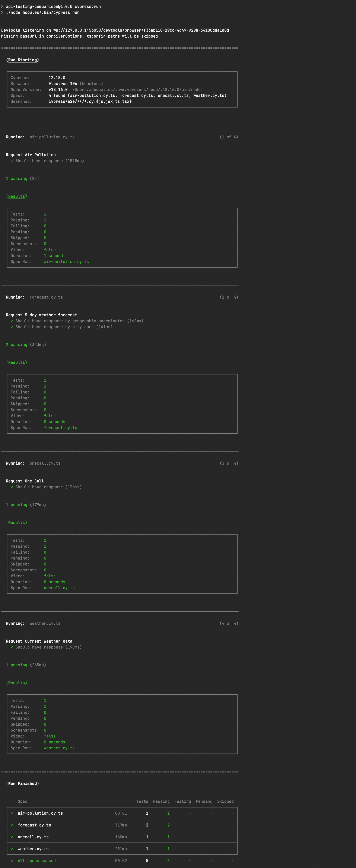This screenshot has width=356, height=868.
Task: Click the '(4 of 4)' counter
Action: tap(229, 623)
